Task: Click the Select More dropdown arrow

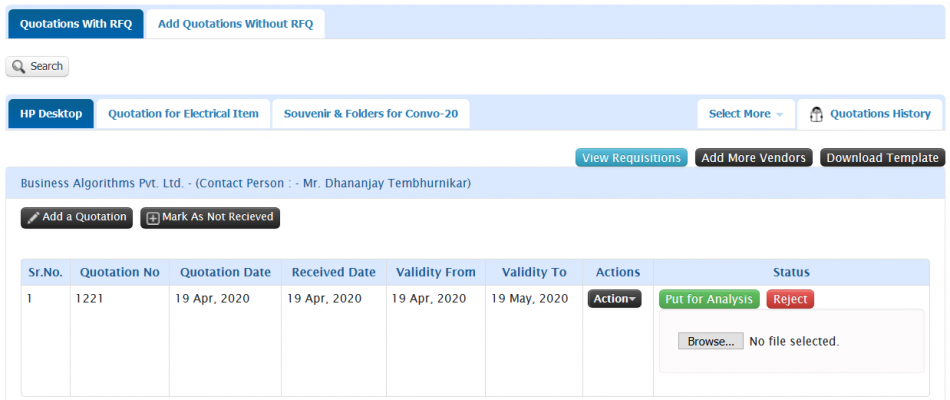Action: coord(780,115)
